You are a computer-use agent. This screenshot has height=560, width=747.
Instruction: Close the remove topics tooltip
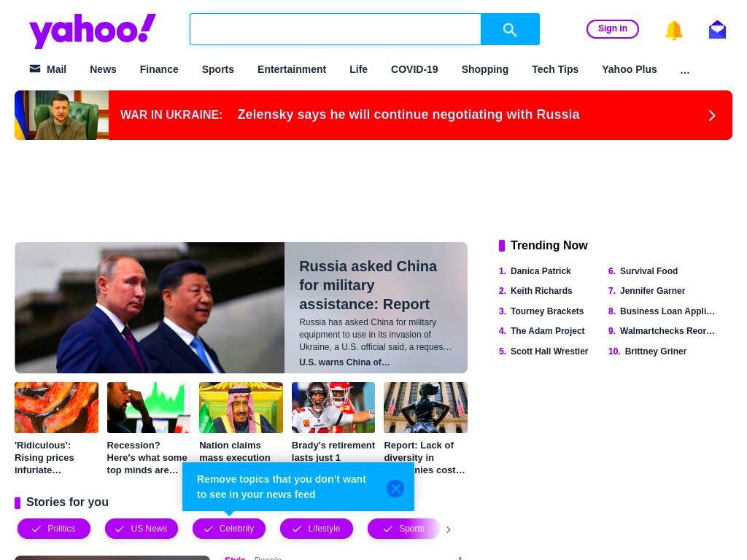pyautogui.click(x=395, y=488)
